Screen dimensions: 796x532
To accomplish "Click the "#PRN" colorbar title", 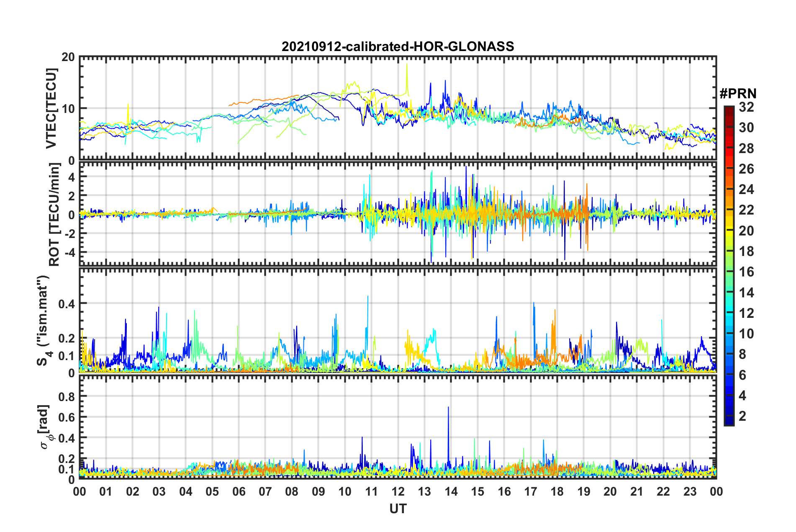I will point(738,94).
